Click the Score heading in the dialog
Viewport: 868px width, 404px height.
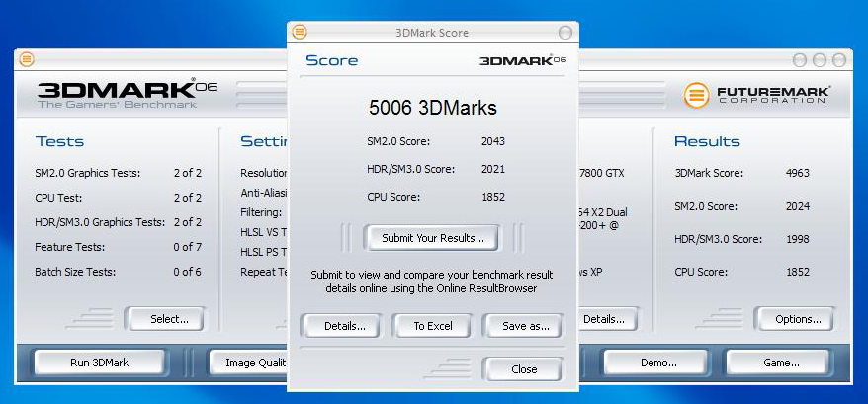click(331, 60)
